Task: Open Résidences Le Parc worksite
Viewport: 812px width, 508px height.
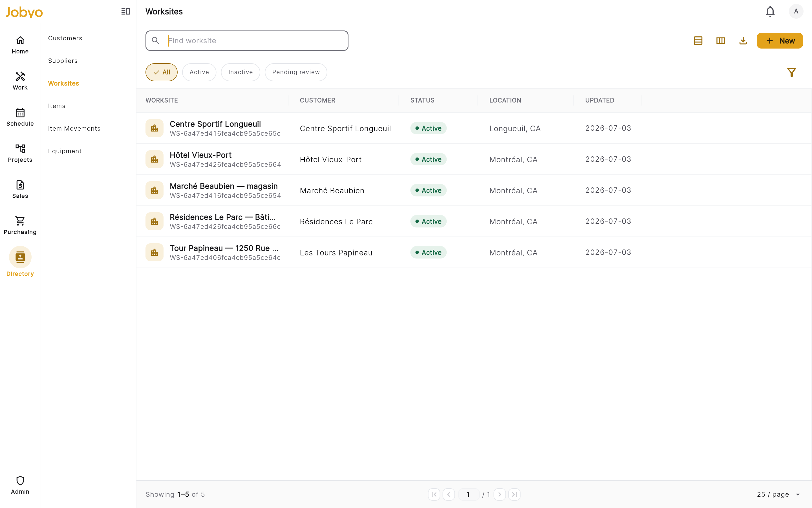Action: [223, 217]
